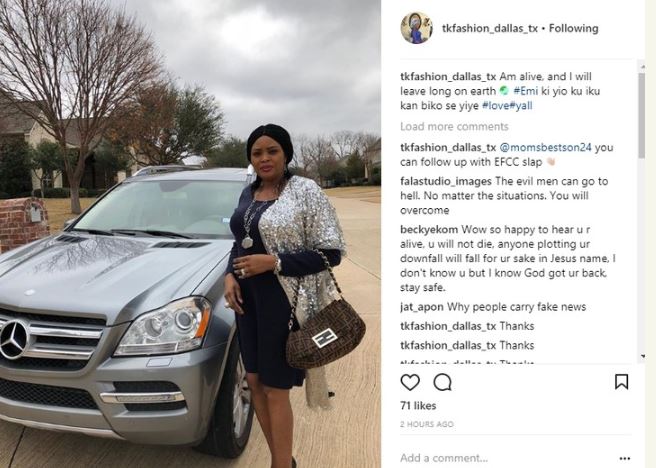The width and height of the screenshot is (656, 468).
Task: Click the tkfashion_dallas_tx username in the header
Action: 489,28
